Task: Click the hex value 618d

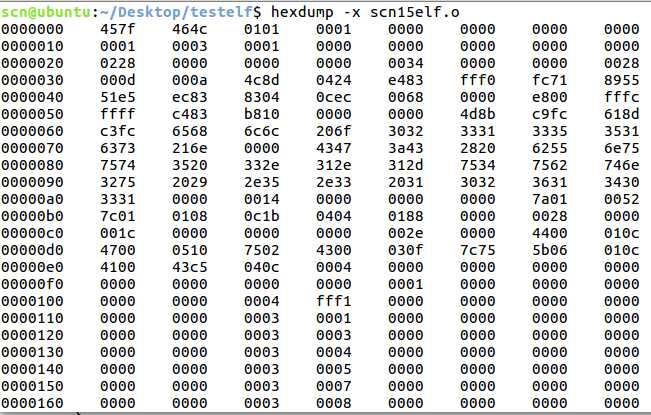Action: click(622, 114)
